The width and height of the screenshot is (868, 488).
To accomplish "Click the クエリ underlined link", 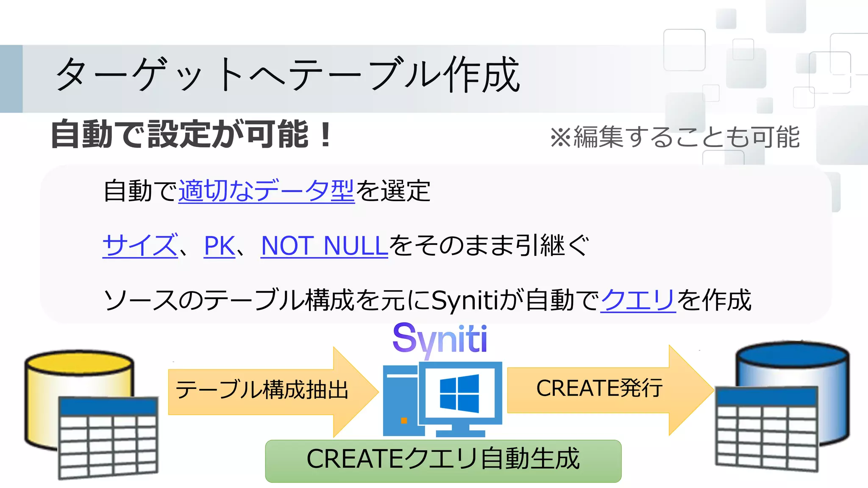I will [638, 300].
